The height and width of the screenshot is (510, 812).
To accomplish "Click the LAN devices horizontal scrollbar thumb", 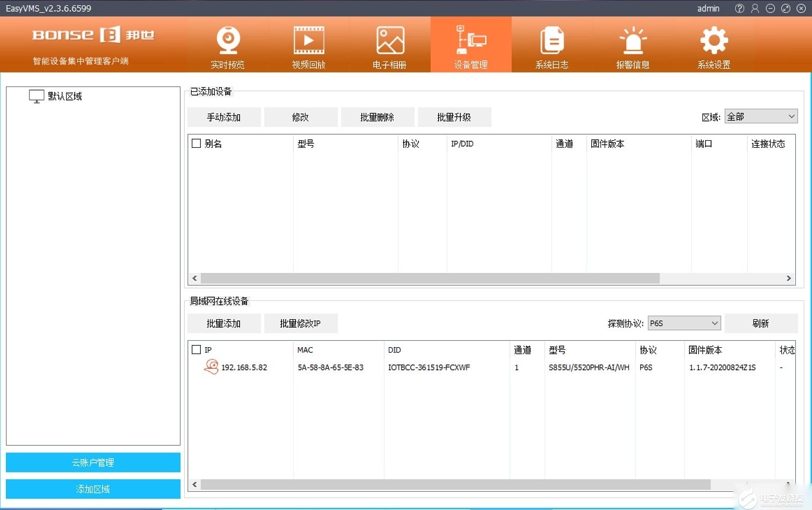I will pyautogui.click(x=455, y=485).
